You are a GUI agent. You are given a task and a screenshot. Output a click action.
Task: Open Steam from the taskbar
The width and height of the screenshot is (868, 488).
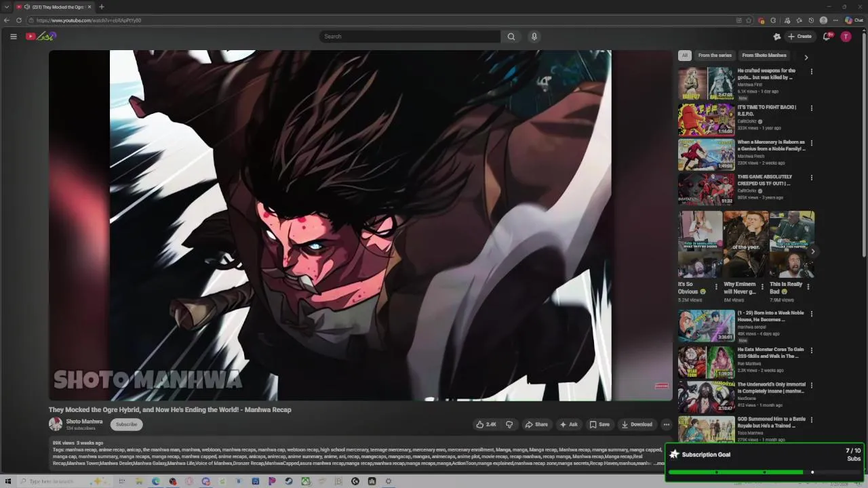click(x=289, y=481)
